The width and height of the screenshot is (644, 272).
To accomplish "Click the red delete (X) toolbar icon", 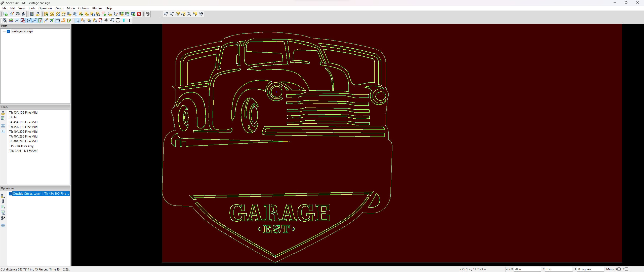I will pos(139,14).
